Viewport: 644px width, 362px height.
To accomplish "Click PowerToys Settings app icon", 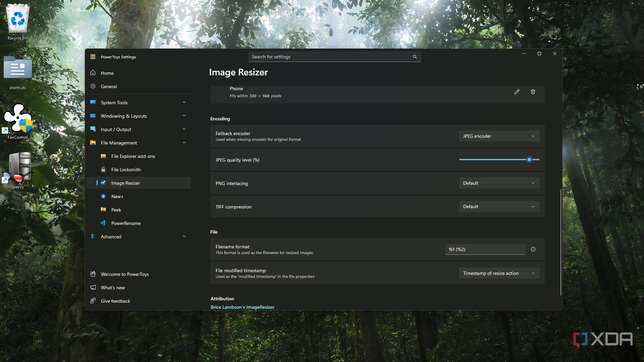I will 93,57.
